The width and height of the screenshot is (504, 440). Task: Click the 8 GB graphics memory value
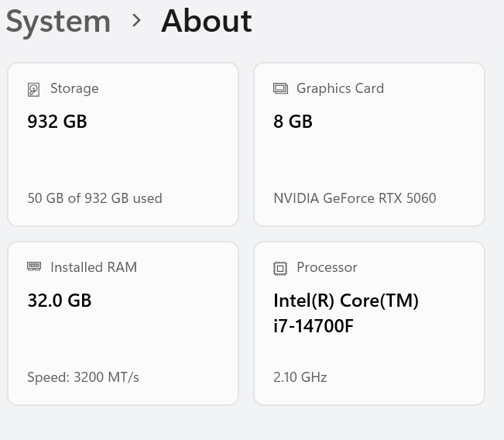pyautogui.click(x=293, y=122)
